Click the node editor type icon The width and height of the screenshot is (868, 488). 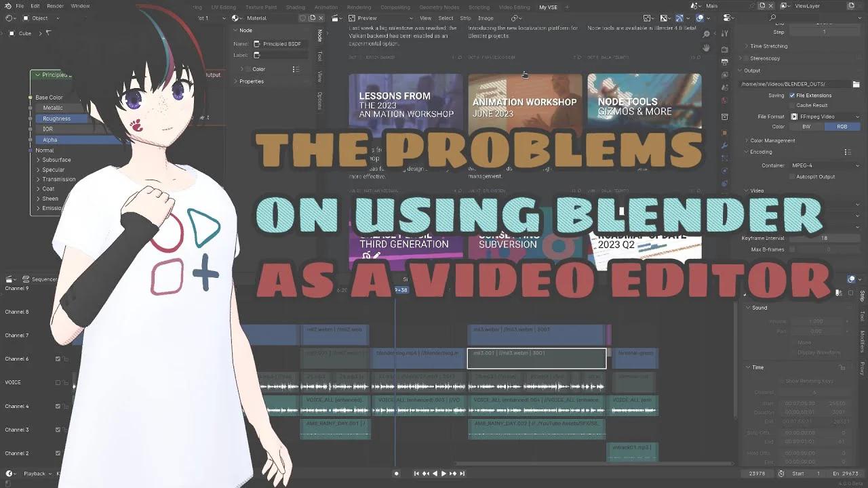tap(10, 18)
